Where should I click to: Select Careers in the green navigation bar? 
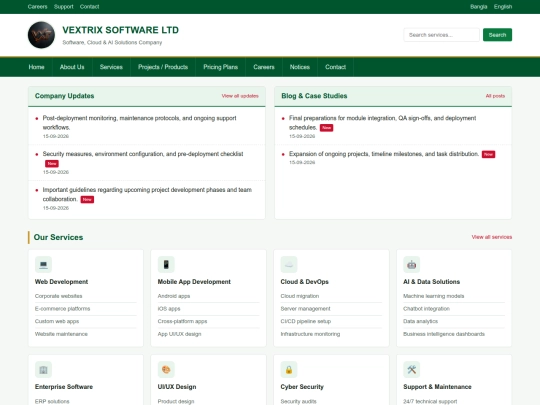(264, 67)
